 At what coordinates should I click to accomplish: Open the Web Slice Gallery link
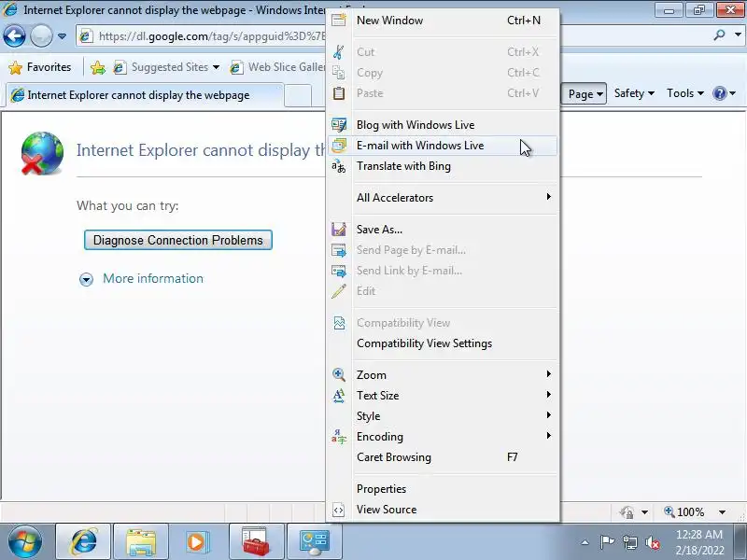pos(277,67)
